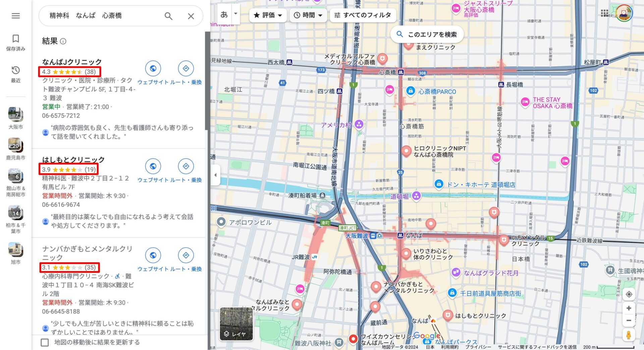Click メディカルアルファクリニック心斎橋 pin
644x350 pixels.
pos(382,59)
